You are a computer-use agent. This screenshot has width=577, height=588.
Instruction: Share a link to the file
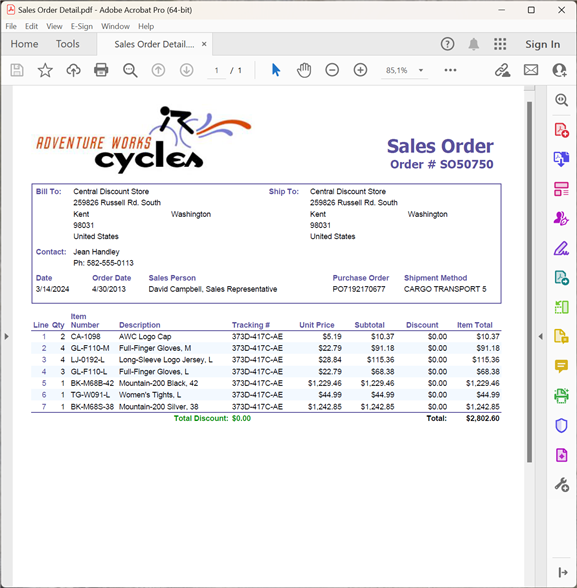502,70
